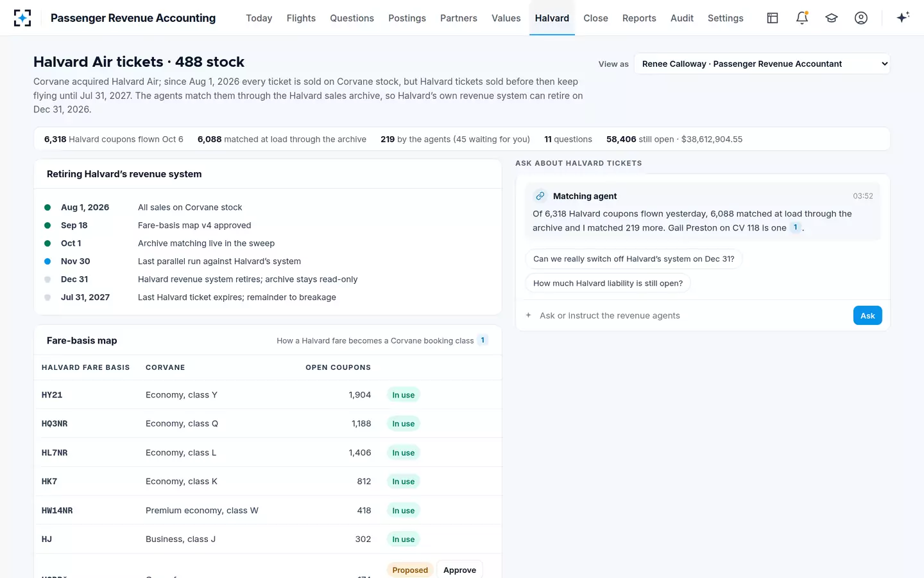Screen dimensions: 924x578
Task: Click the Sep 18 fare-basis map approved milestone
Action: pyautogui.click(x=268, y=225)
